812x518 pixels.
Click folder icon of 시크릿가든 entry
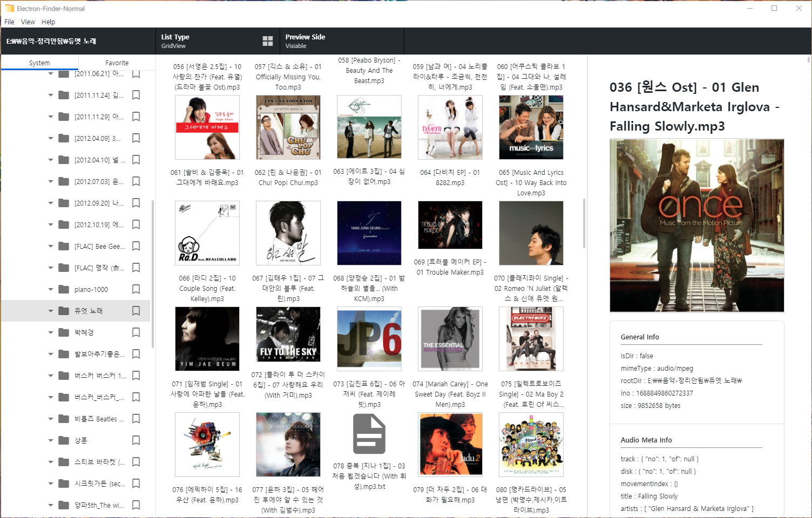pyautogui.click(x=64, y=483)
